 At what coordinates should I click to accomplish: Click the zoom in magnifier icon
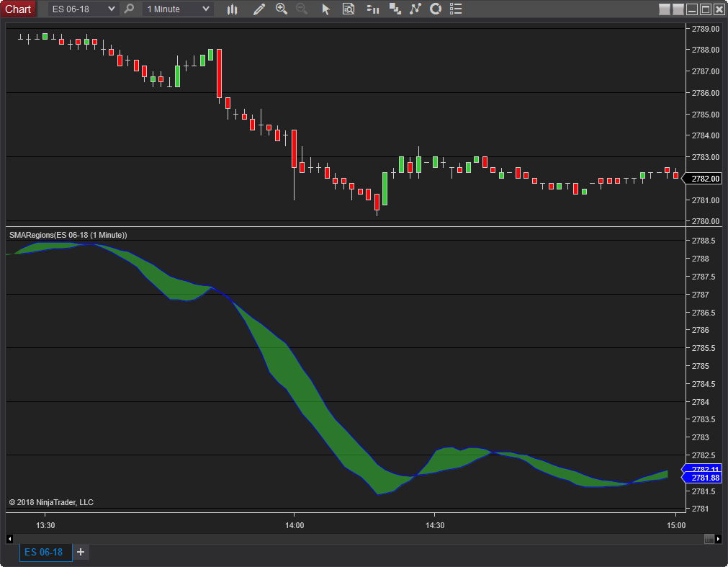282,9
